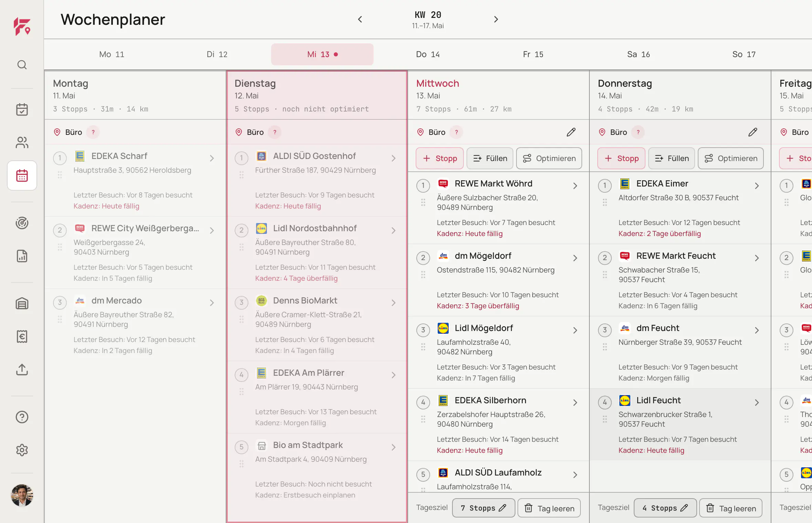This screenshot has height=523, width=812.
Task: Select the Mo 11 day tab
Action: click(x=111, y=54)
